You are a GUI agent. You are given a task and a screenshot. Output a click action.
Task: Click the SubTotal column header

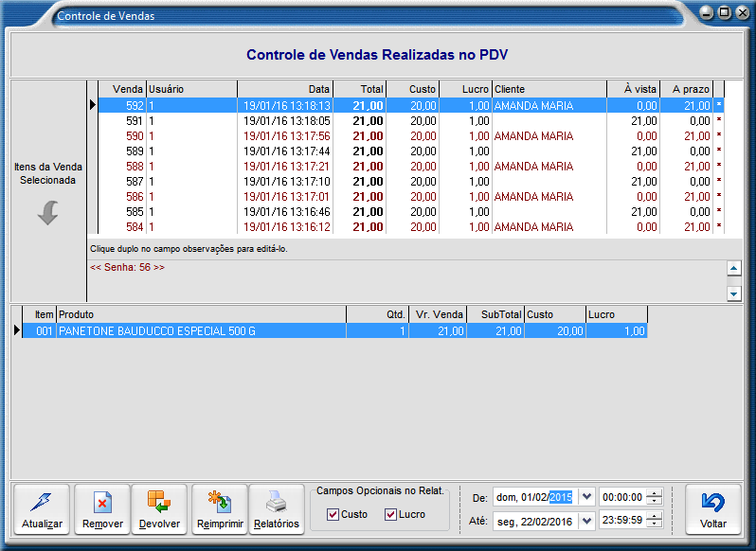(495, 314)
